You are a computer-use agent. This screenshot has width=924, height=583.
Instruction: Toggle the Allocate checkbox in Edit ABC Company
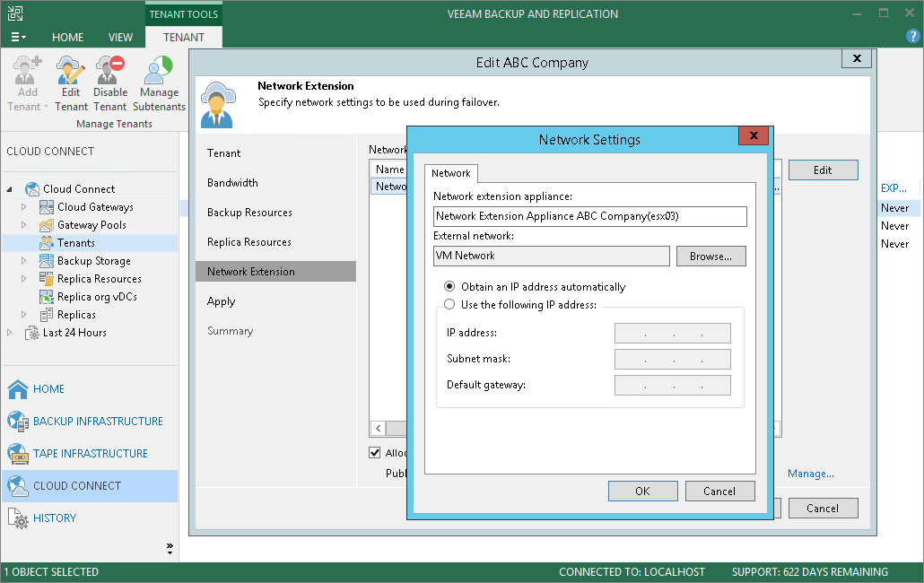(x=375, y=453)
